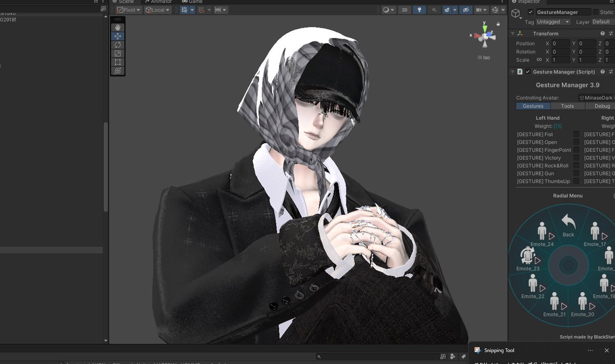Select the combined Transform tool
Image resolution: width=615 pixels, height=364 pixels.
click(x=118, y=71)
